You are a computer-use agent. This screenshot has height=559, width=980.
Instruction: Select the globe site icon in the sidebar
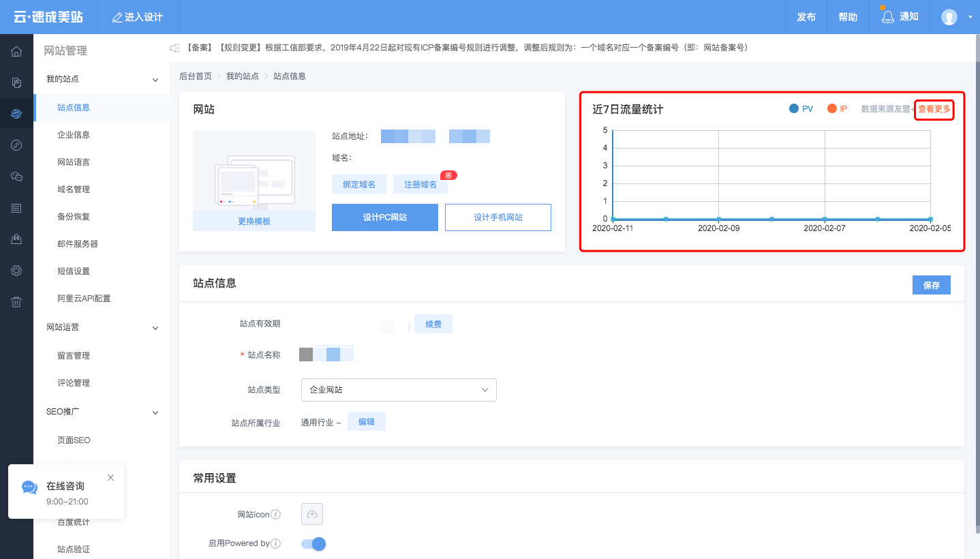(x=16, y=114)
